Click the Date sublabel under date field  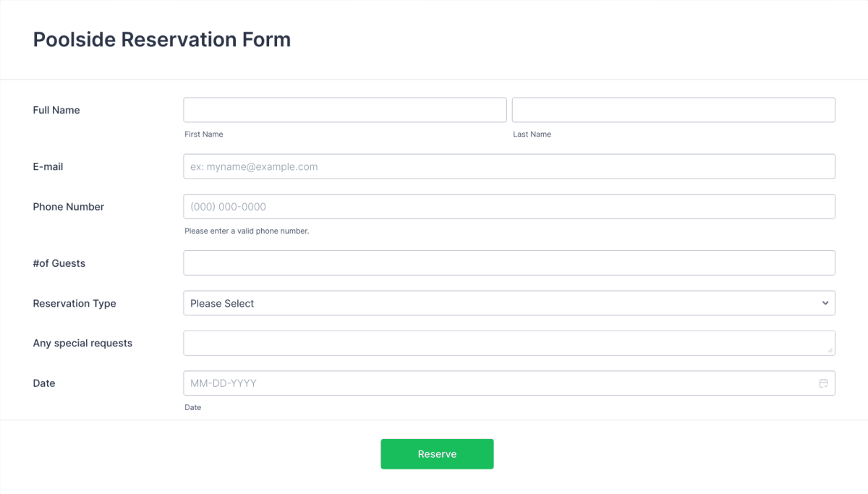pos(192,407)
